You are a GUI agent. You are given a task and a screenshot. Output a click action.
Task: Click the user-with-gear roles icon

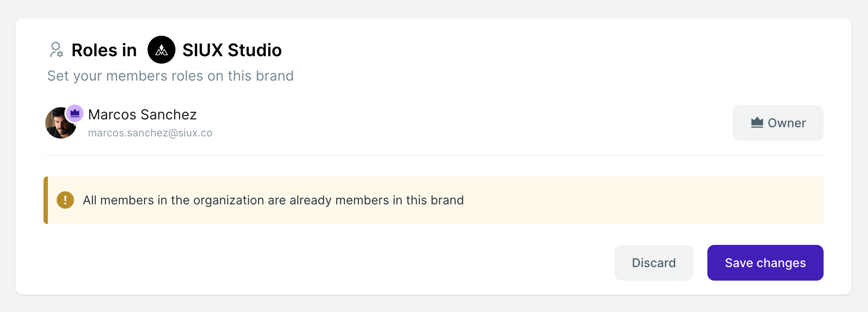click(x=56, y=50)
